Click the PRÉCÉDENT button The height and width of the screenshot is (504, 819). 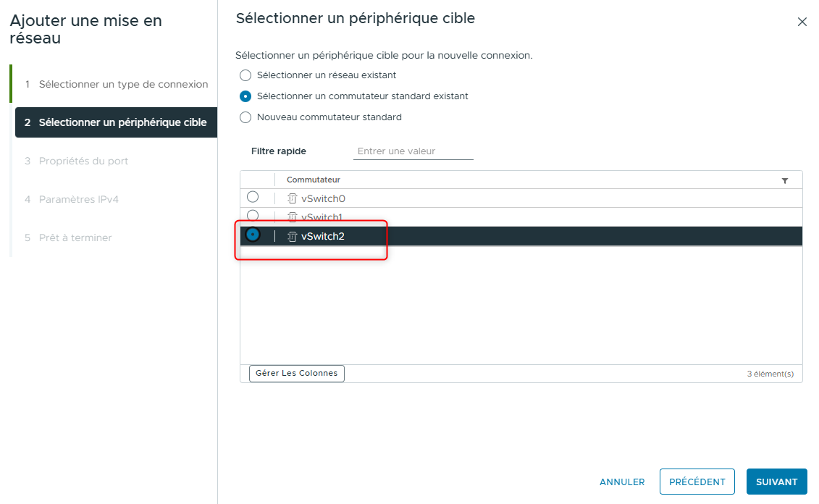click(697, 482)
